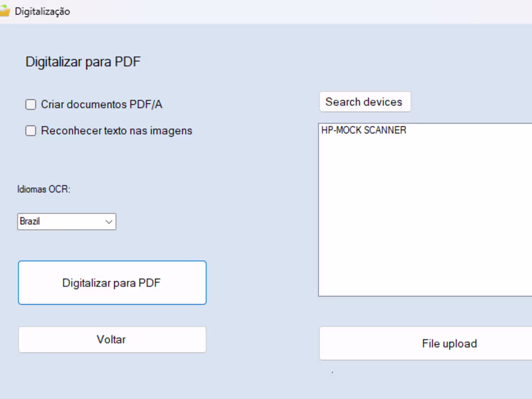This screenshot has width=532, height=399.
Task: Check the text recognition option for images
Action: (x=30, y=130)
